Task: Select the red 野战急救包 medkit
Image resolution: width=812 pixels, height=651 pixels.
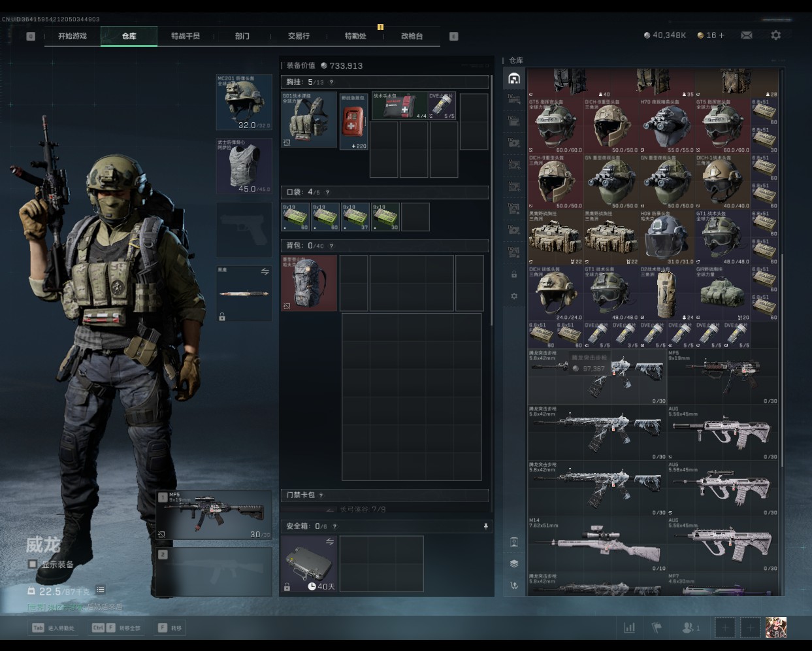Action: (354, 122)
